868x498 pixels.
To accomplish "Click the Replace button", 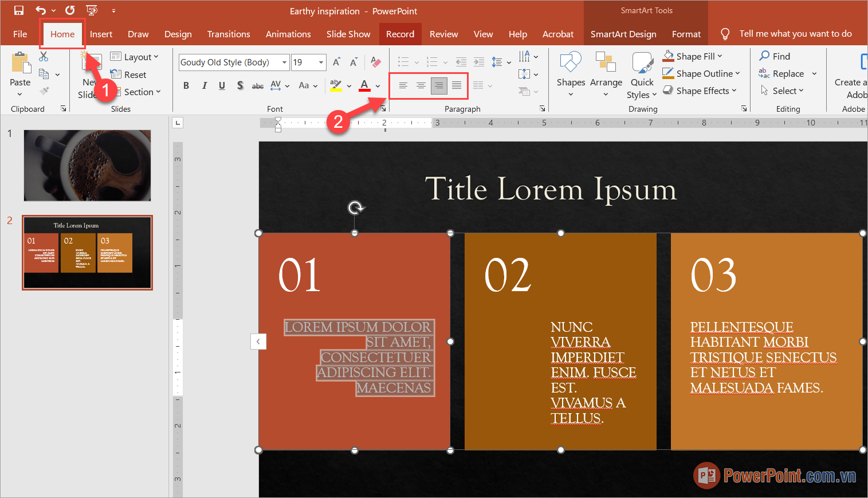I will click(x=781, y=73).
